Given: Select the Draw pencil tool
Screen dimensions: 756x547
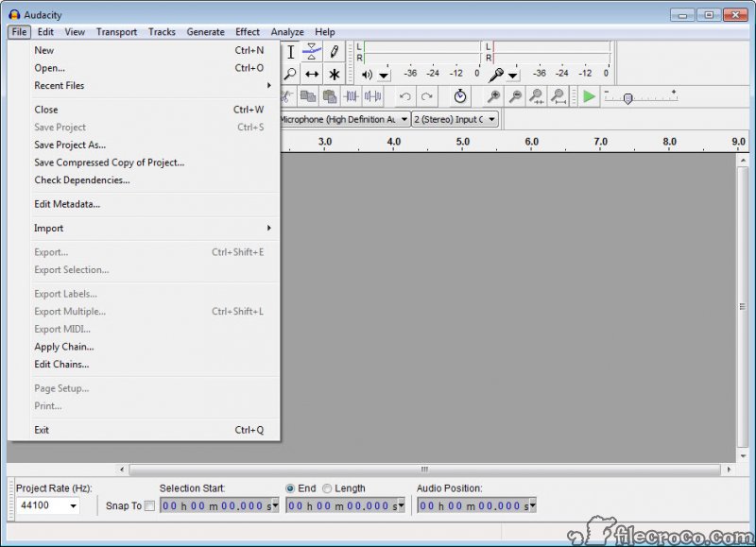Looking at the screenshot, I should (x=335, y=52).
